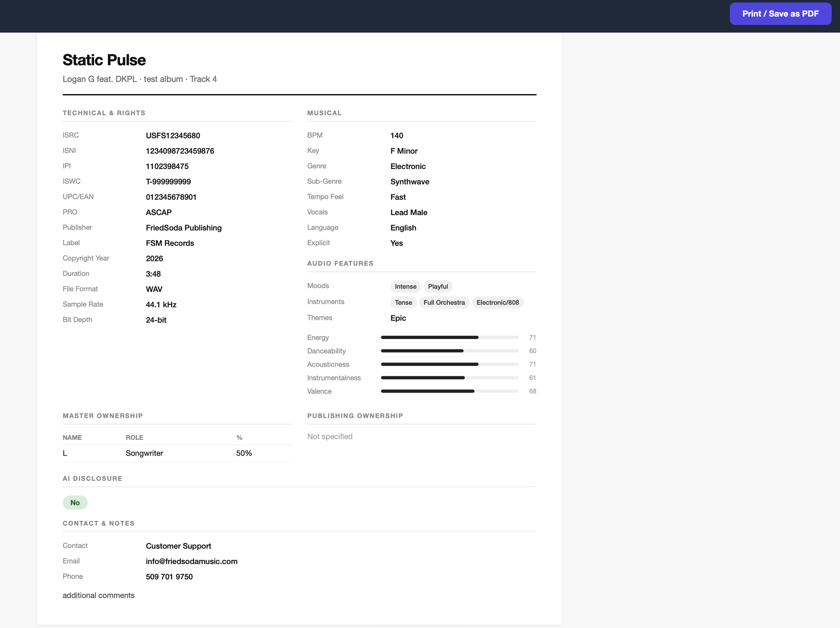The height and width of the screenshot is (628, 840).
Task: Select the Full Orchestra tag
Action: pyautogui.click(x=444, y=303)
